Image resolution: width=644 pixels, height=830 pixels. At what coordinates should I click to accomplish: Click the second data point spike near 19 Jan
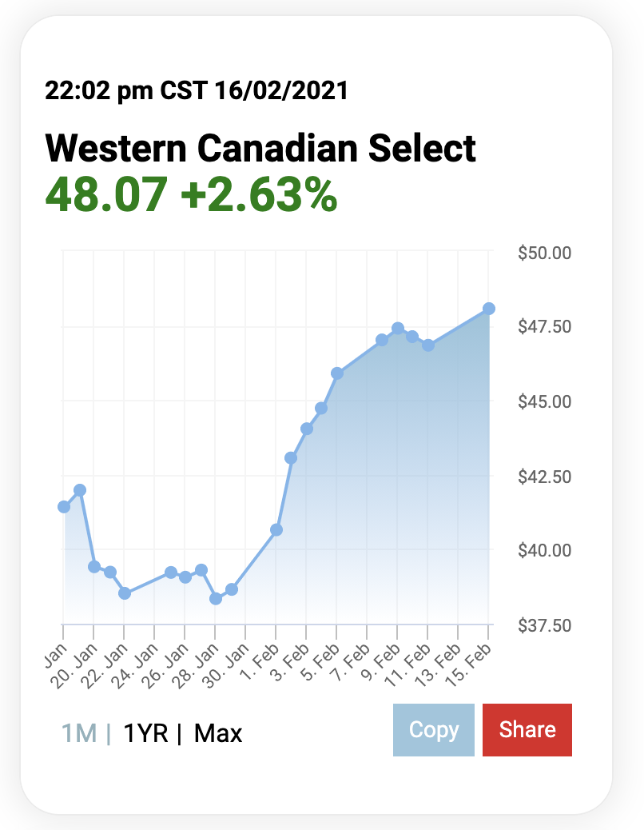pos(80,490)
